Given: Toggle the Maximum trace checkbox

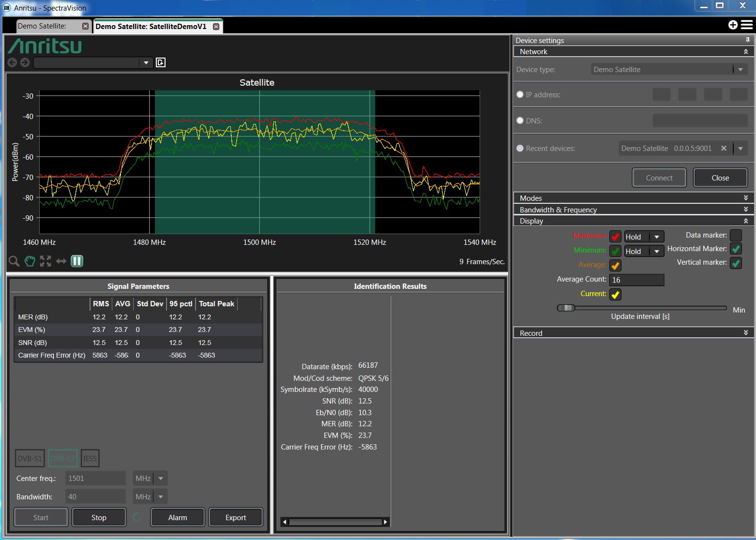Looking at the screenshot, I should 615,237.
